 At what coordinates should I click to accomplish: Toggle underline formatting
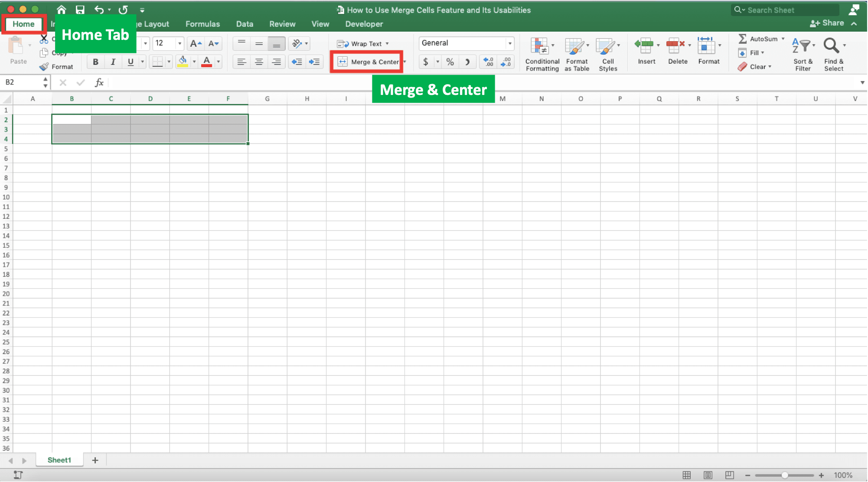coord(131,62)
